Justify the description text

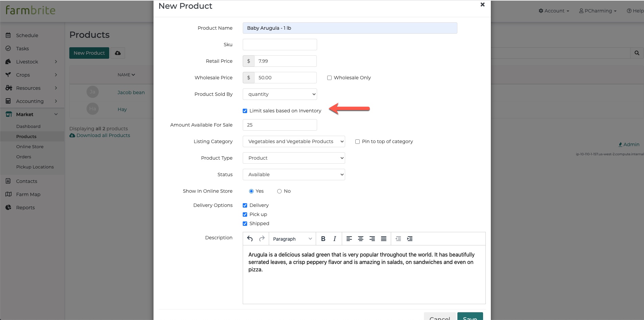pyautogui.click(x=384, y=239)
